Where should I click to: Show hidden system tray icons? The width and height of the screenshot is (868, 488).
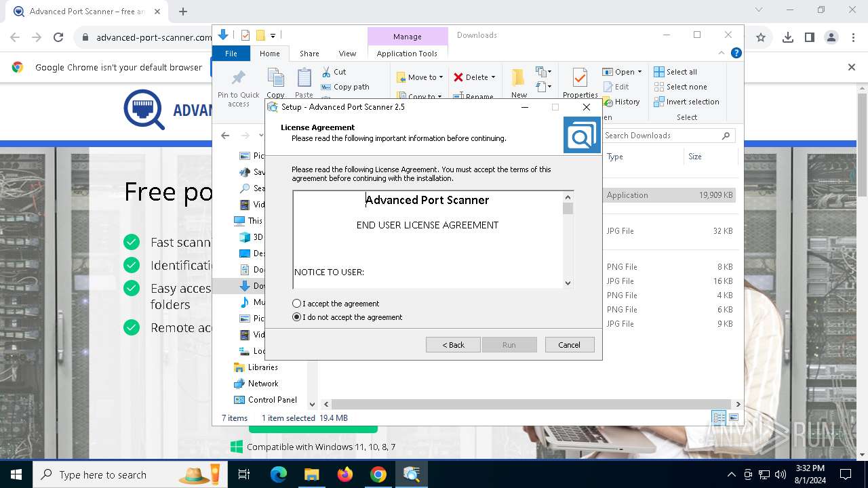731,474
